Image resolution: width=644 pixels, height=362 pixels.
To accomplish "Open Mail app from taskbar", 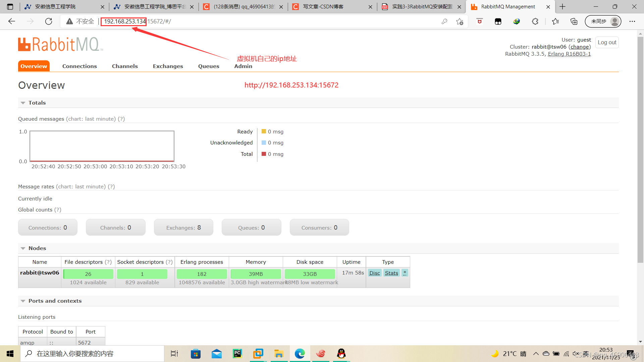I will (217, 354).
